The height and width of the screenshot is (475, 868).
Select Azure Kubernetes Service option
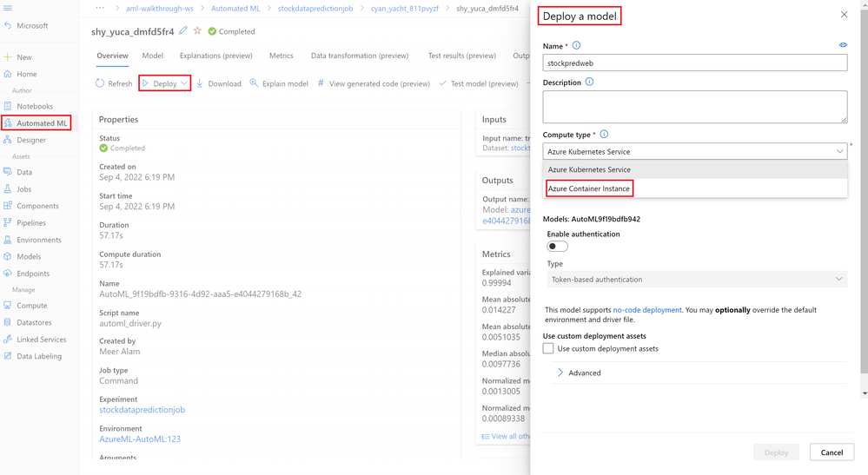(695, 169)
